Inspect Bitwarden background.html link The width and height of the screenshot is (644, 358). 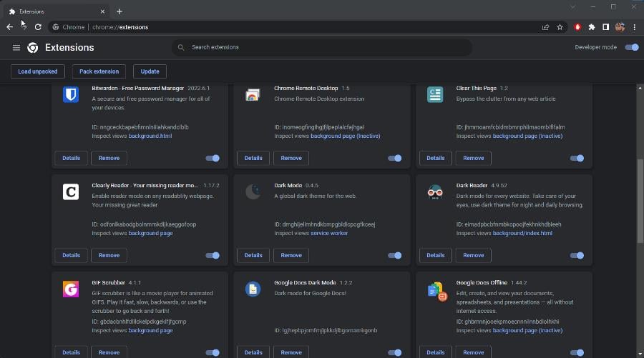[x=150, y=136]
